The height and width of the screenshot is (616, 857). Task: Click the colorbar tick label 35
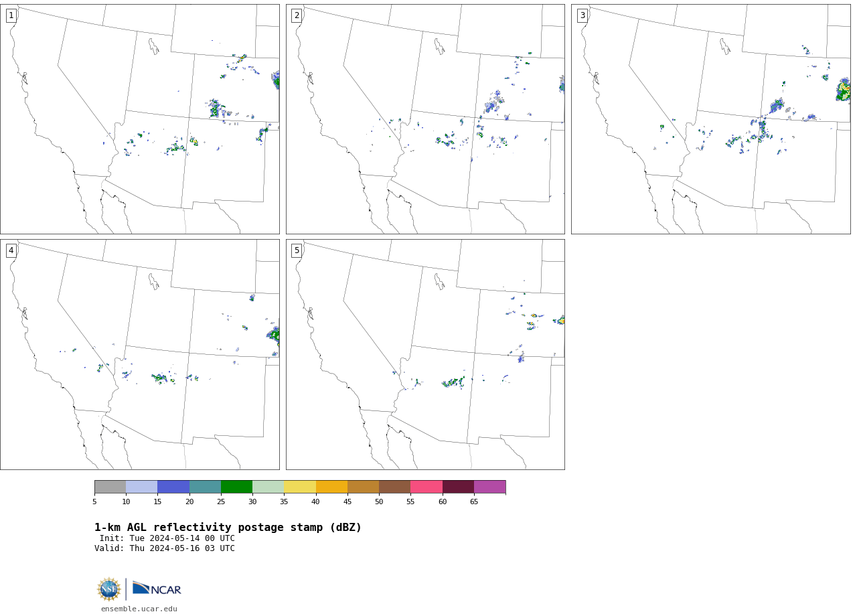pyautogui.click(x=284, y=502)
